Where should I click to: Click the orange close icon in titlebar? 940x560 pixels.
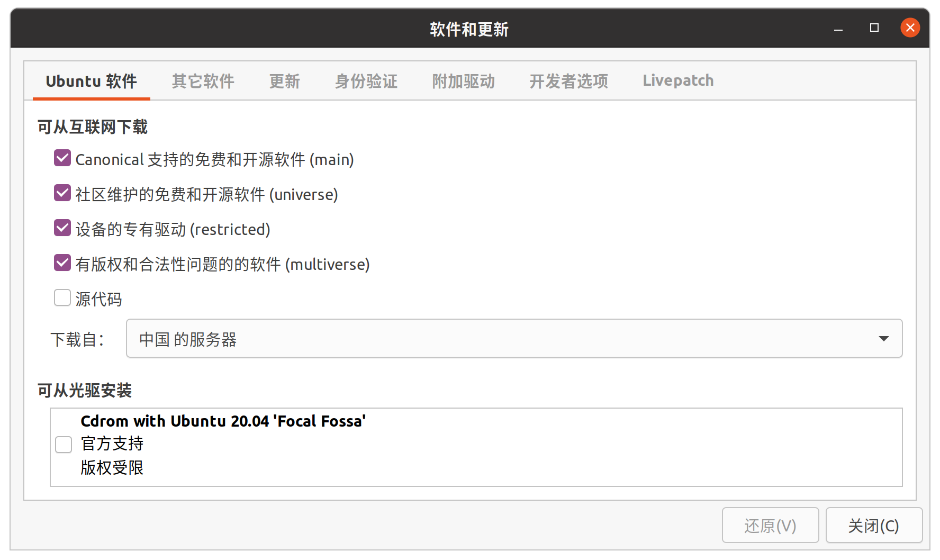click(x=910, y=28)
